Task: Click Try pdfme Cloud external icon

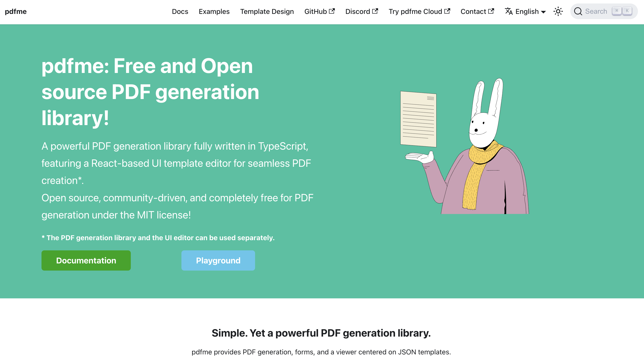Action: point(447,11)
